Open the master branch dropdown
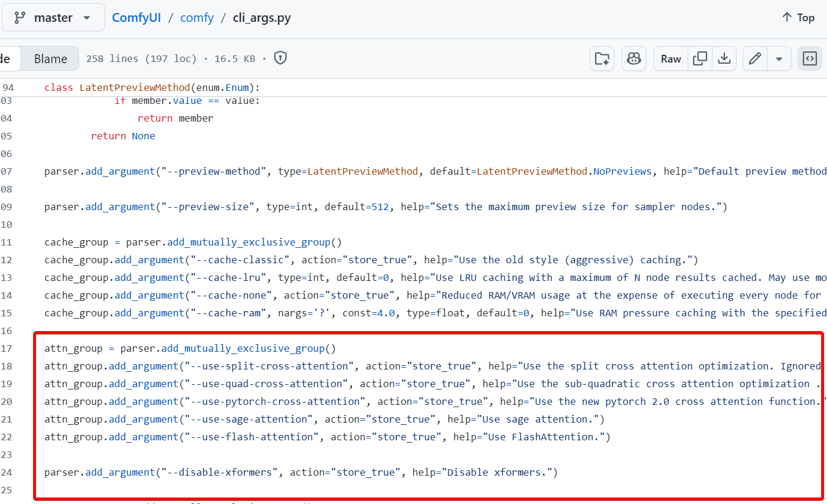 (53, 18)
